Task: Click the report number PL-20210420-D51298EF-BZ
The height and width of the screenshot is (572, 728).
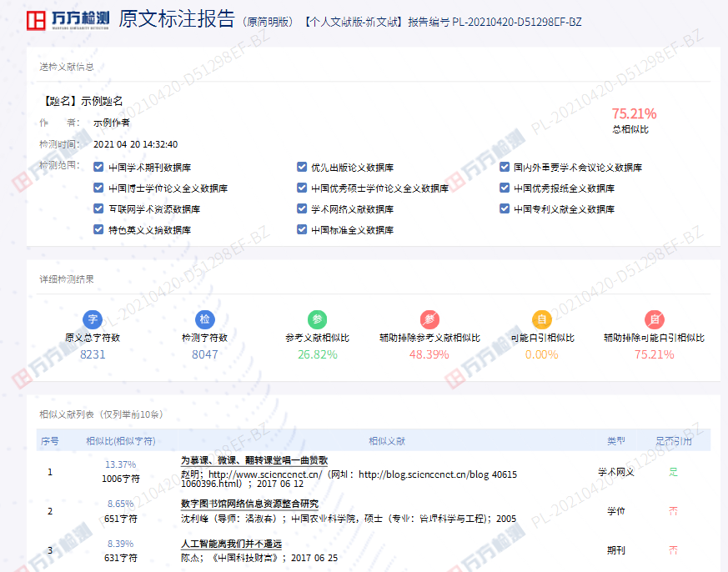Action: [x=517, y=23]
